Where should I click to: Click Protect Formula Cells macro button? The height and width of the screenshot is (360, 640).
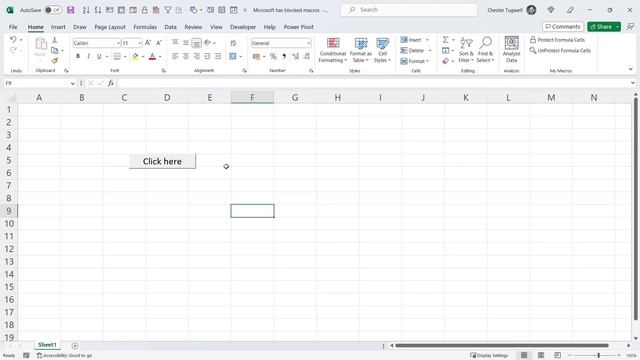[557, 40]
